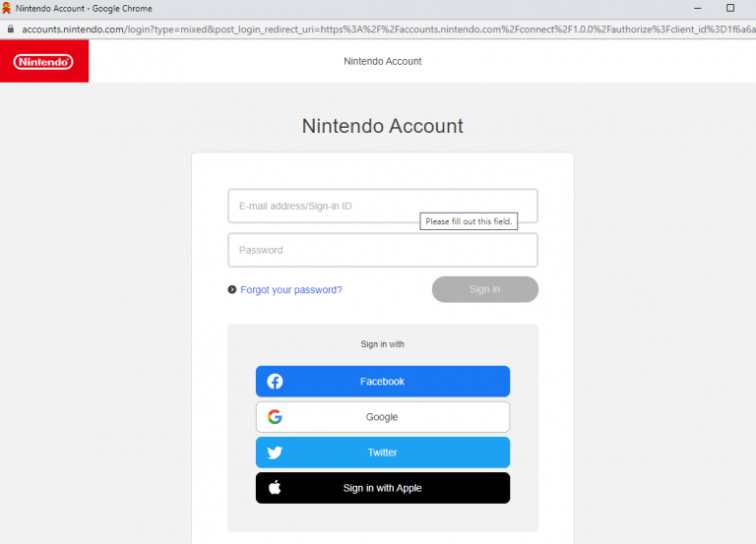756x544 pixels.
Task: Click the grey Sign in button
Action: coord(485,289)
